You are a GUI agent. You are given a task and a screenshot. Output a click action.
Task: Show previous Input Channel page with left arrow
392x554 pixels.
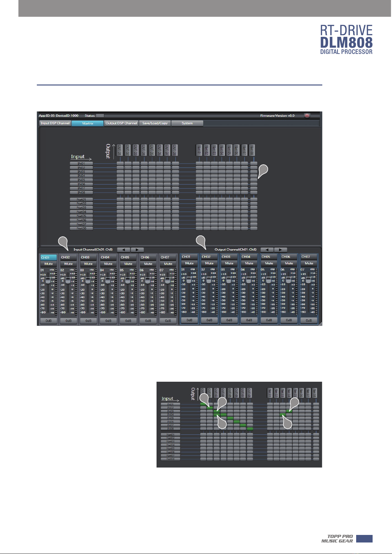124,250
